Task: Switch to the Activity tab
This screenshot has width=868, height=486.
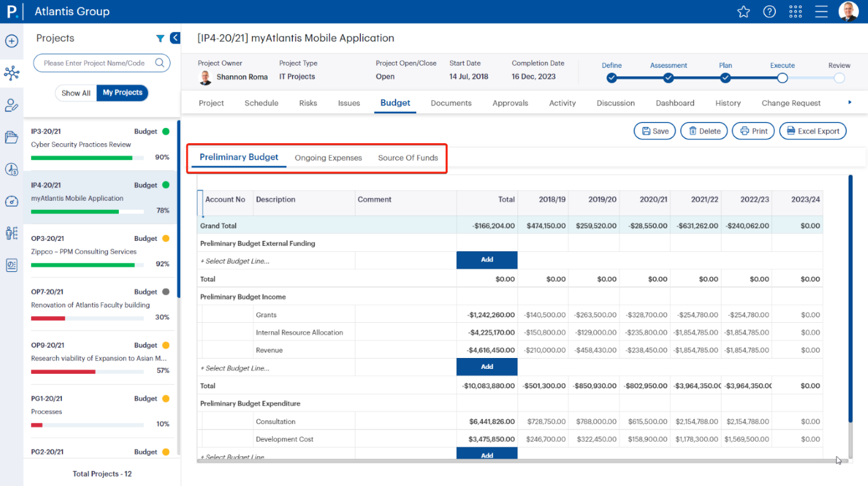Action: (562, 103)
